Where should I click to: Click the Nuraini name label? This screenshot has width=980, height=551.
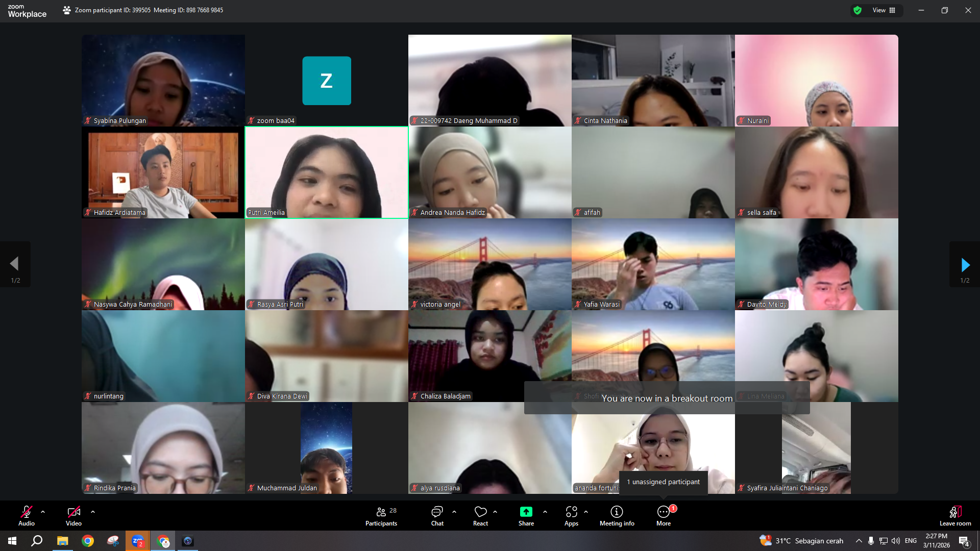(x=753, y=121)
